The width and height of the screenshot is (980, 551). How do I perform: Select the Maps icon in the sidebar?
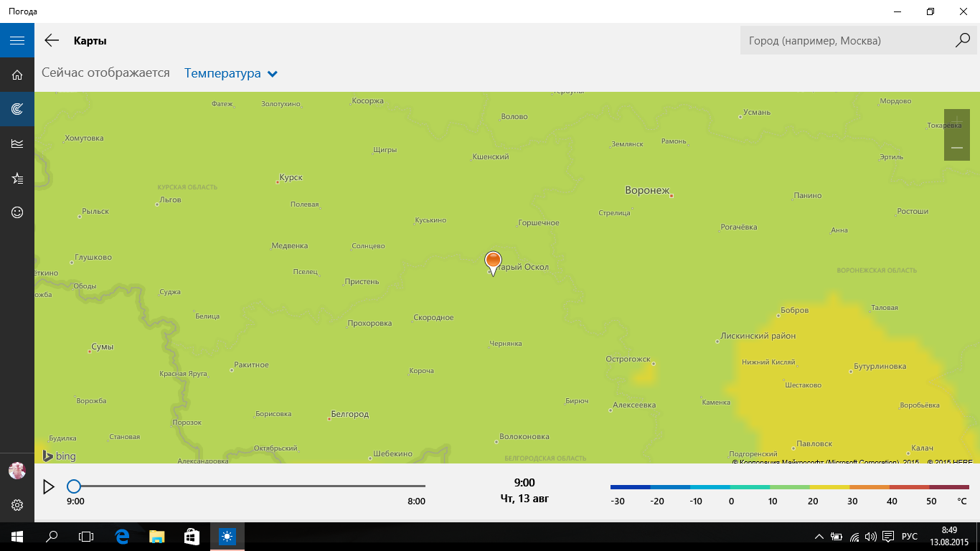click(x=17, y=109)
